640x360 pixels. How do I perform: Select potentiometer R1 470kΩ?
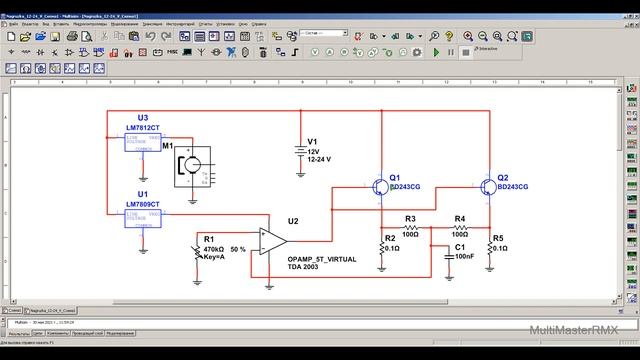198,253
